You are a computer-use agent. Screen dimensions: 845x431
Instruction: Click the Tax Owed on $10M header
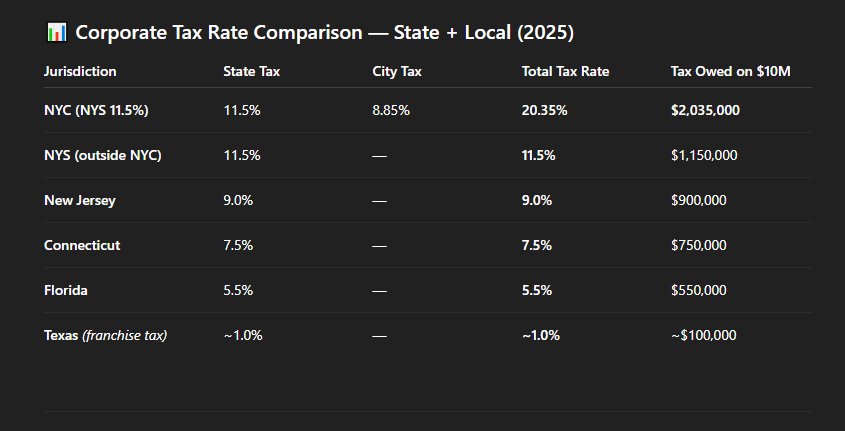click(731, 71)
